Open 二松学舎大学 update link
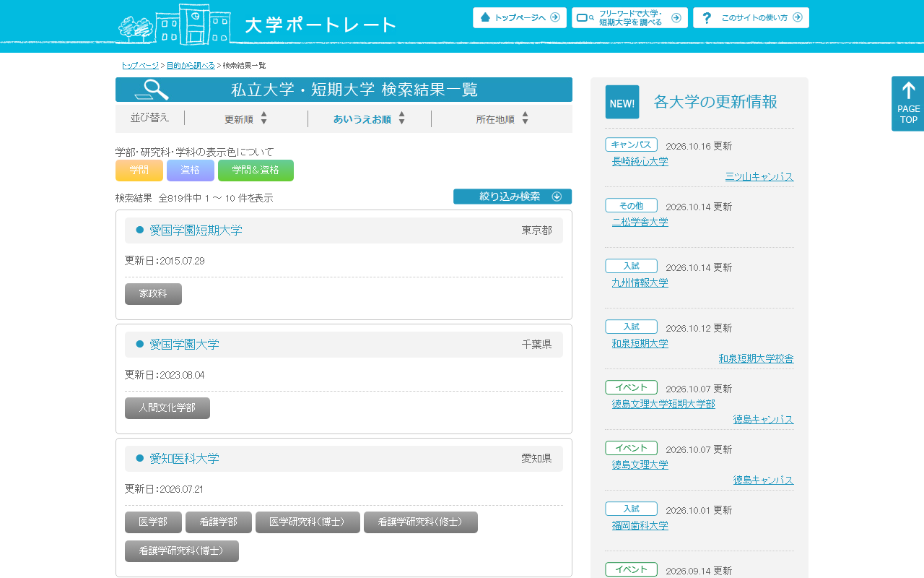The image size is (924, 578). (640, 222)
